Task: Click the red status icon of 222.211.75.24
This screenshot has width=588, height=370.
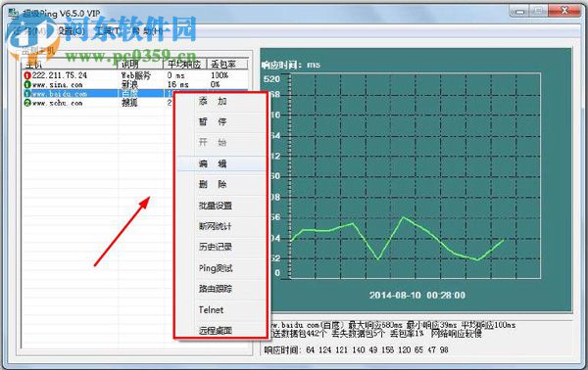Action: pos(27,75)
